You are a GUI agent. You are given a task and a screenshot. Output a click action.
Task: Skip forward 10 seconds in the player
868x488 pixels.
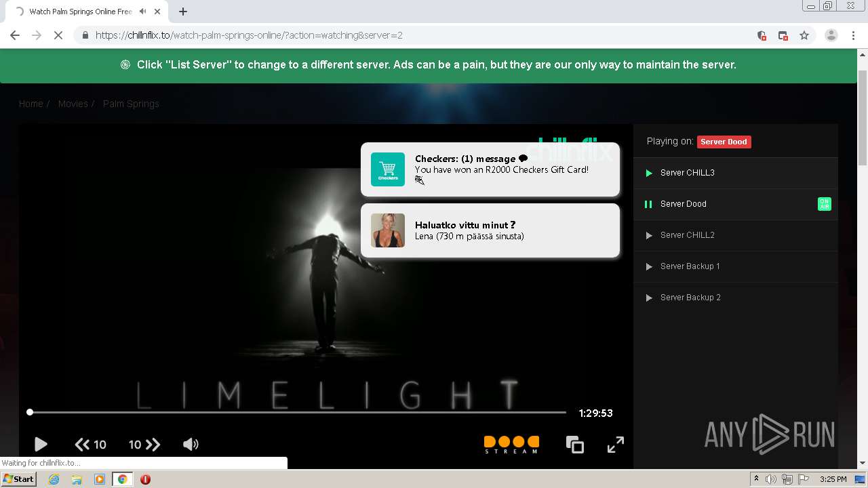pos(144,445)
